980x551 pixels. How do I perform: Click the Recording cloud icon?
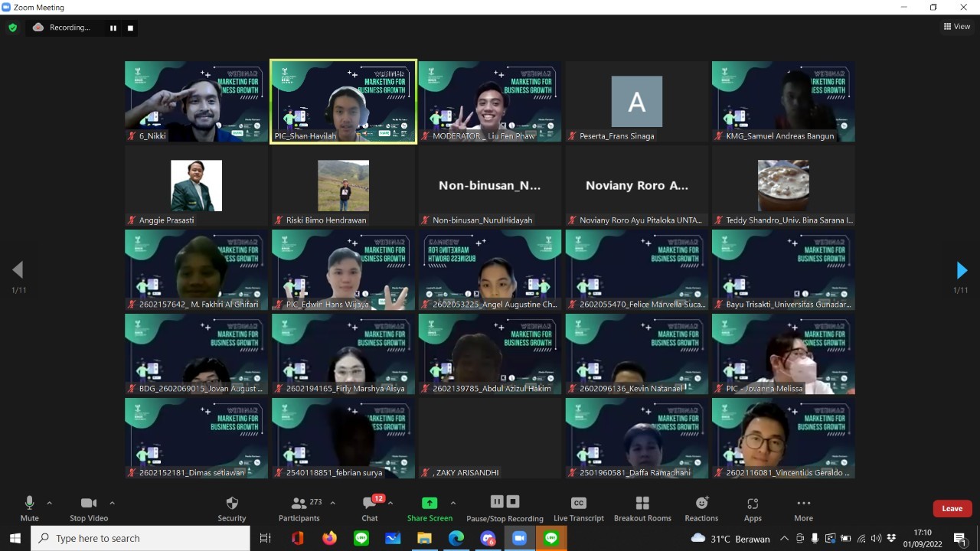click(x=38, y=28)
